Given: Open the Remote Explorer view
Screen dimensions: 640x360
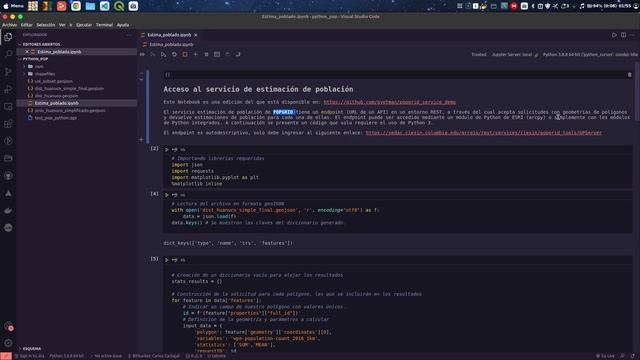Looking at the screenshot, I should (8, 107).
